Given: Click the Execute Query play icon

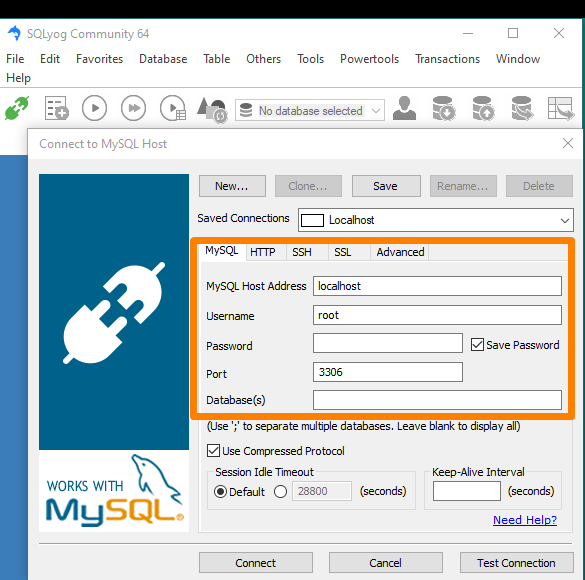Looking at the screenshot, I should pyautogui.click(x=94, y=109).
